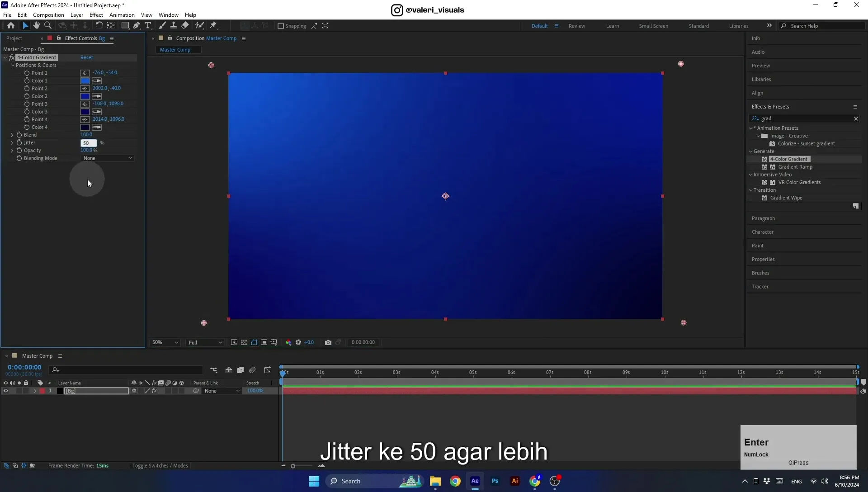Select the Eraser tool
Viewport: 868px width, 492px height.
[x=185, y=26]
